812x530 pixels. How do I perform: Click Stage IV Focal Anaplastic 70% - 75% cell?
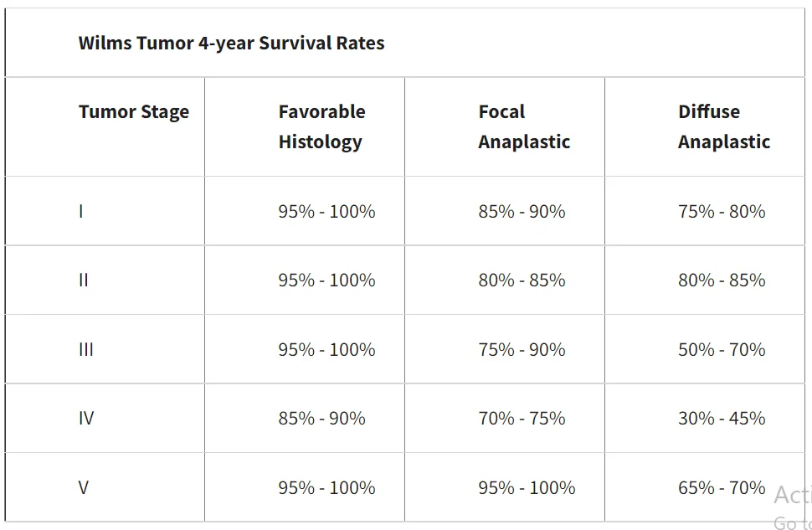522,419
